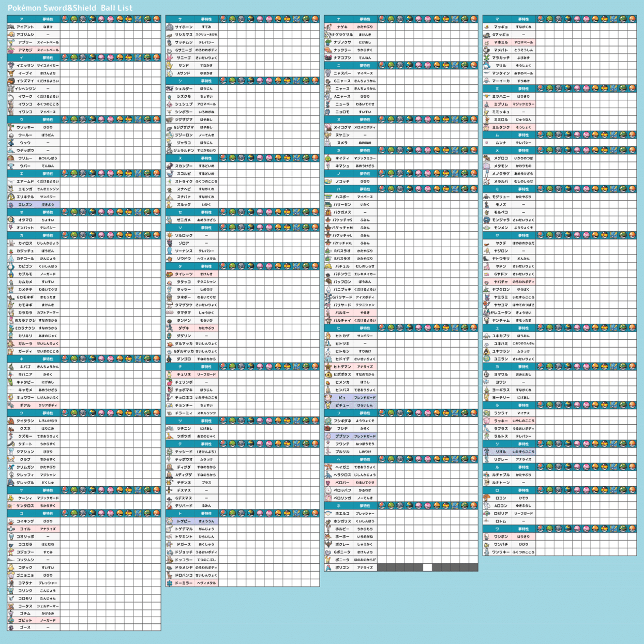Click the Beast Ball icon in the サ header

297,19
